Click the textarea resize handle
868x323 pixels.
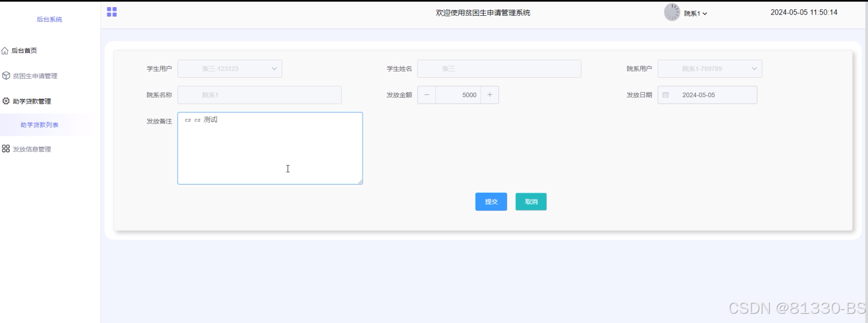[360, 181]
